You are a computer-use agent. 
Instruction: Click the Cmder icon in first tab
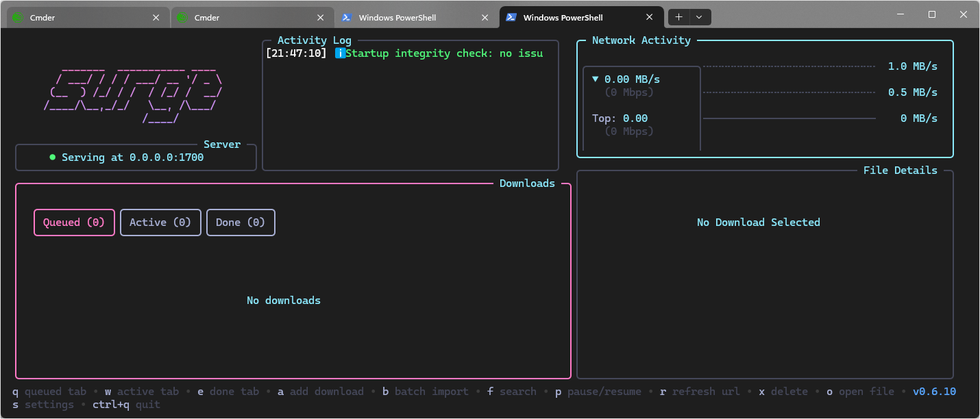tap(18, 17)
